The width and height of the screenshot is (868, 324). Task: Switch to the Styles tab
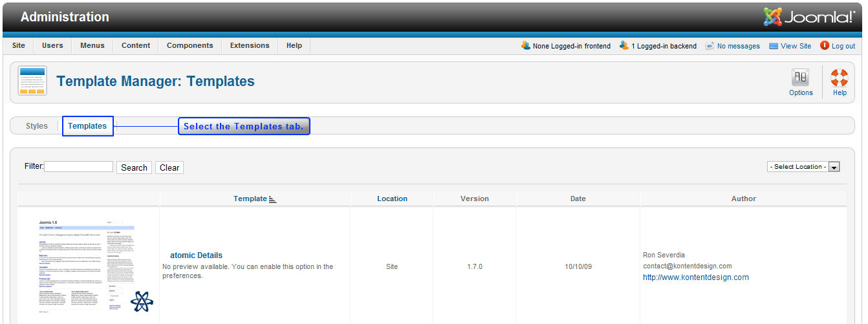[37, 126]
